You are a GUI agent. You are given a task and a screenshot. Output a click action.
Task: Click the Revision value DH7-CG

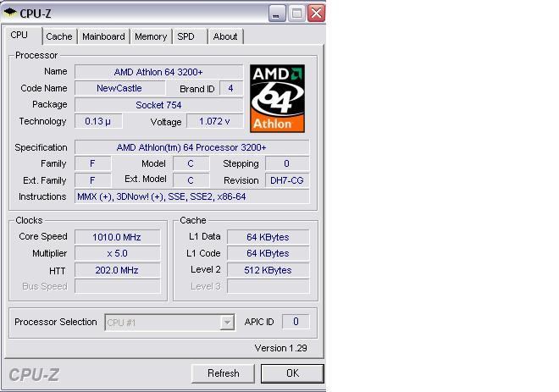pyautogui.click(x=287, y=180)
